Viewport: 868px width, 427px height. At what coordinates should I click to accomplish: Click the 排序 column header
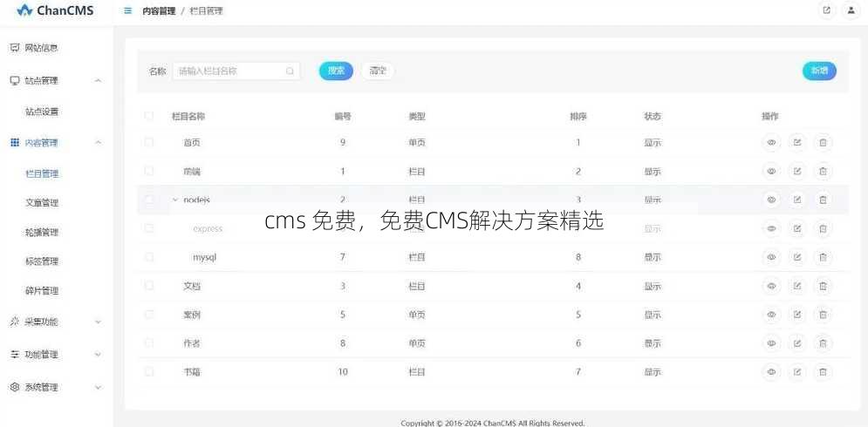(578, 117)
